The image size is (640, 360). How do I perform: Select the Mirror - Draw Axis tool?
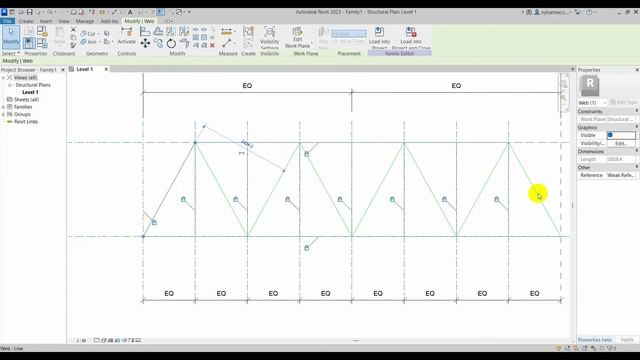click(x=184, y=31)
